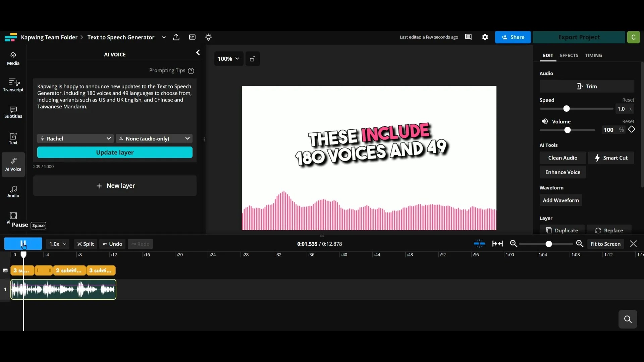Open the comments icon in the top bar

pos(468,37)
